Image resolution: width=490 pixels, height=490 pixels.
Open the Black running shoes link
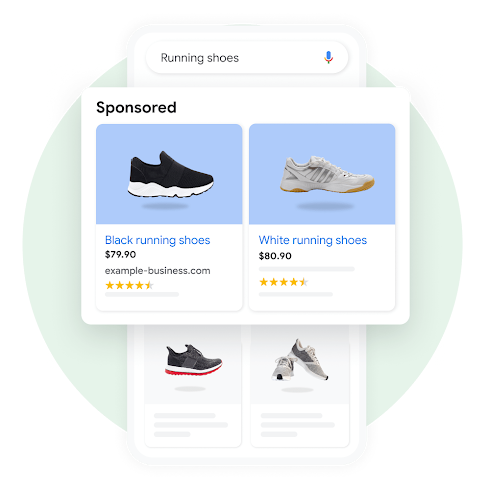coord(157,240)
